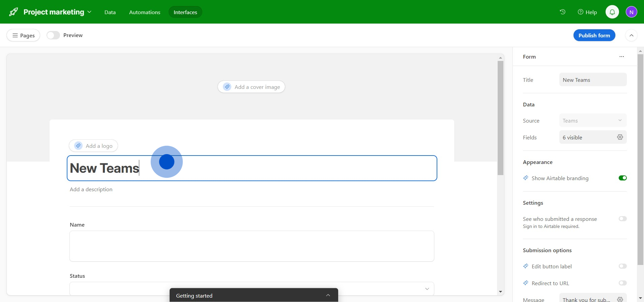
Task: Open notifications bell icon
Action: click(x=612, y=12)
